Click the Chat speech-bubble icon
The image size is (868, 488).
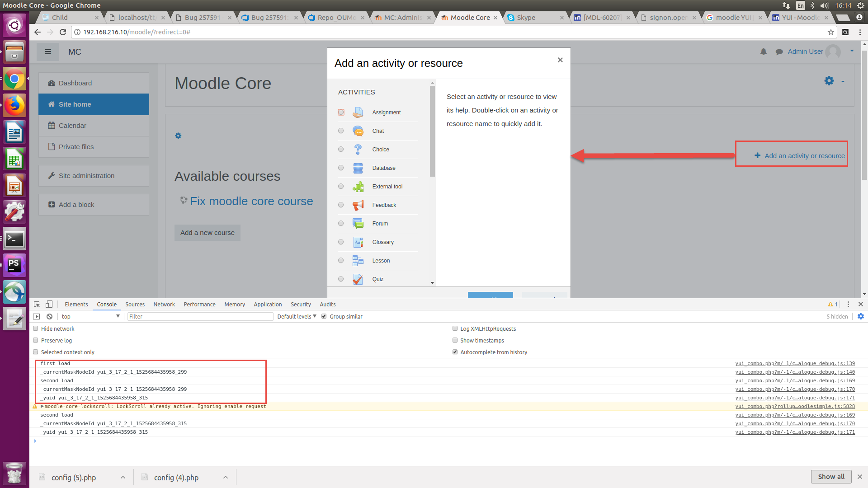coord(358,131)
